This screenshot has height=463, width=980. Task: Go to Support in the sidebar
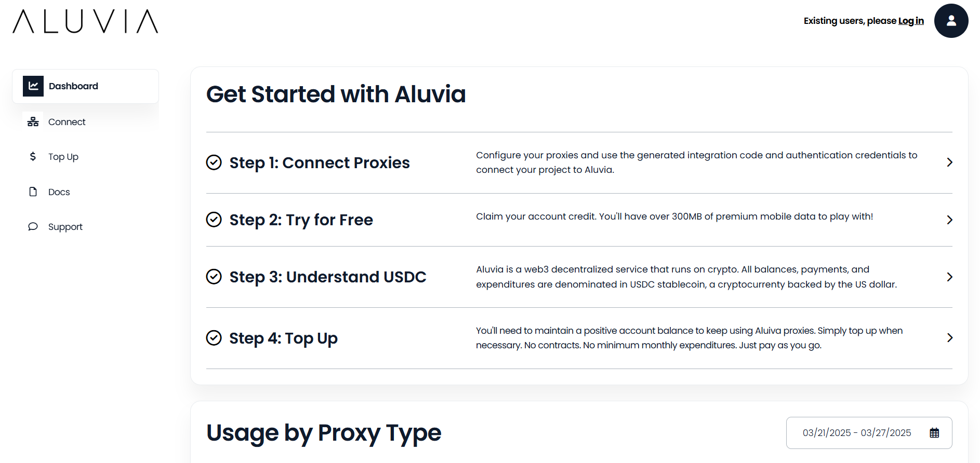65,227
